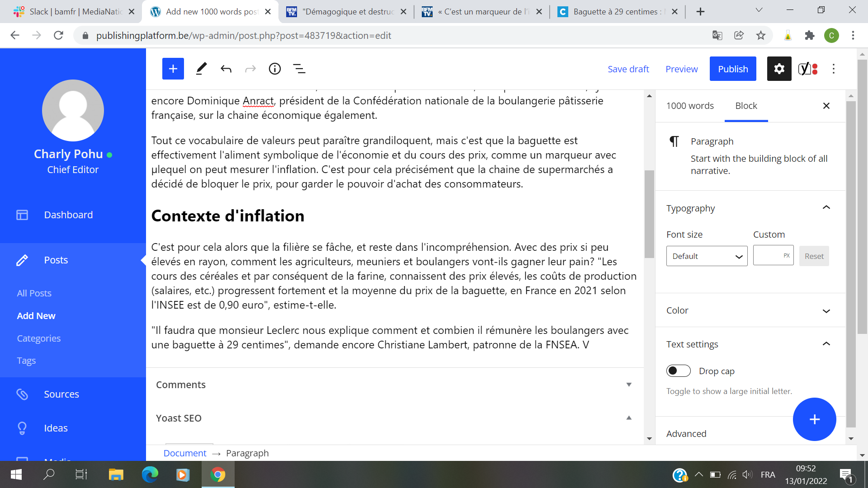Switch to the 1000 words tab
Image resolution: width=868 pixels, height=488 pixels.
pyautogui.click(x=690, y=106)
